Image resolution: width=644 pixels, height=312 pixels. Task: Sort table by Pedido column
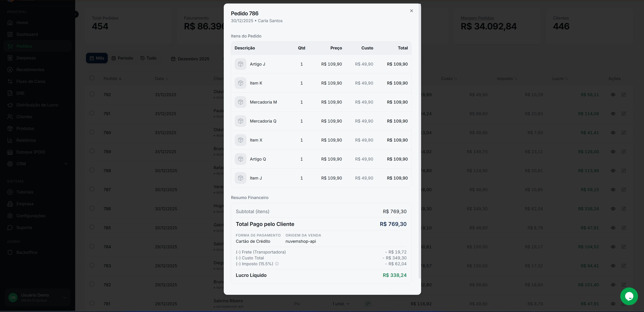pos(112,79)
